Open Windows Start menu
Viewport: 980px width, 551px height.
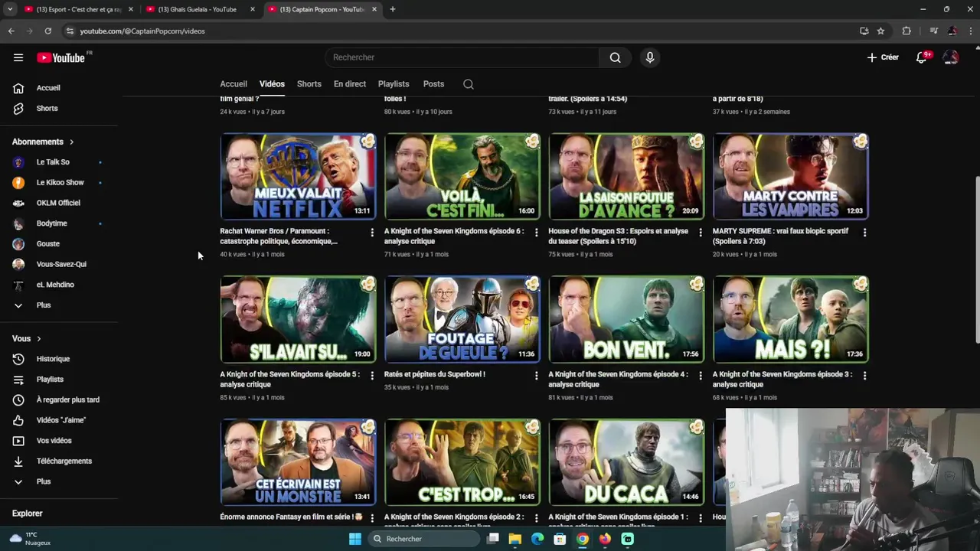tap(355, 539)
